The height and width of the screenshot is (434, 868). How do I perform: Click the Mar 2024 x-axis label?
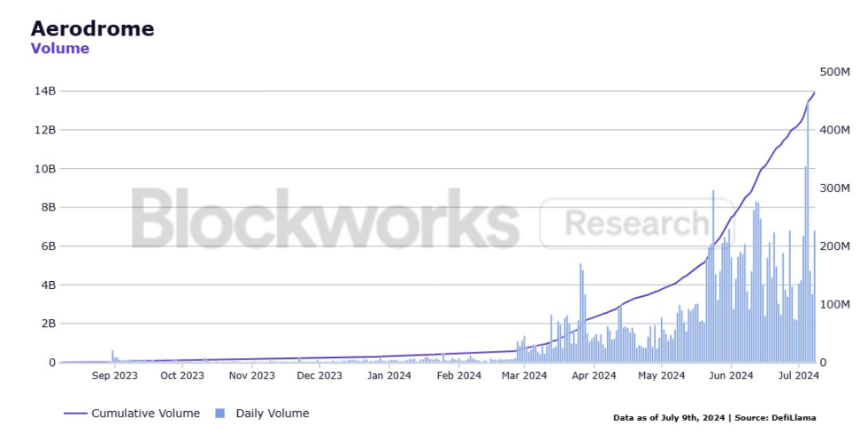click(524, 376)
